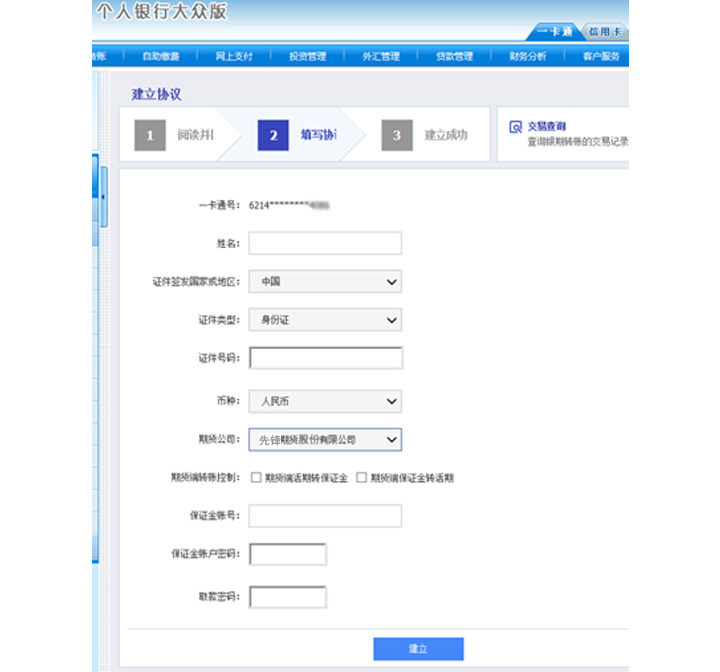Tick the 期货端保证金转活期 checkbox
Viewport: 720px width, 672px height.
tap(362, 478)
